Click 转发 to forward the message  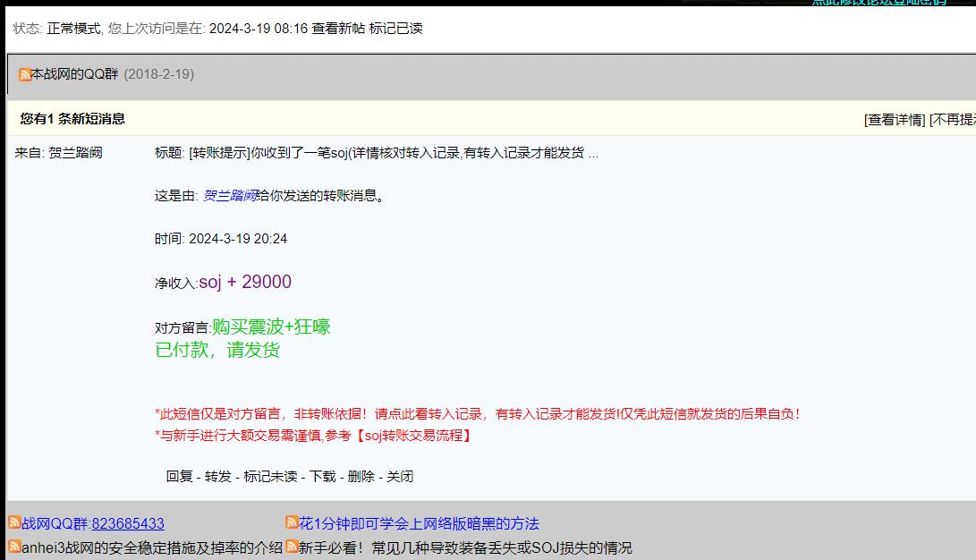(218, 477)
